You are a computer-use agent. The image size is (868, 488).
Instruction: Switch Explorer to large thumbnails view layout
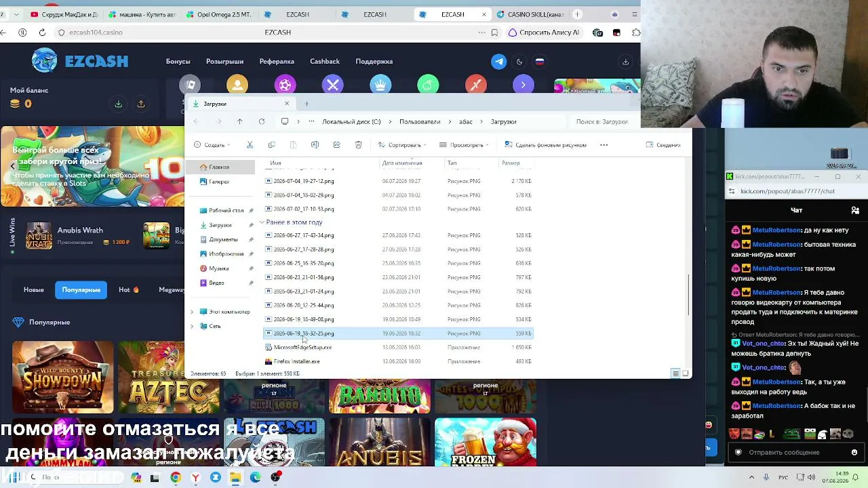pyautogui.click(x=686, y=373)
